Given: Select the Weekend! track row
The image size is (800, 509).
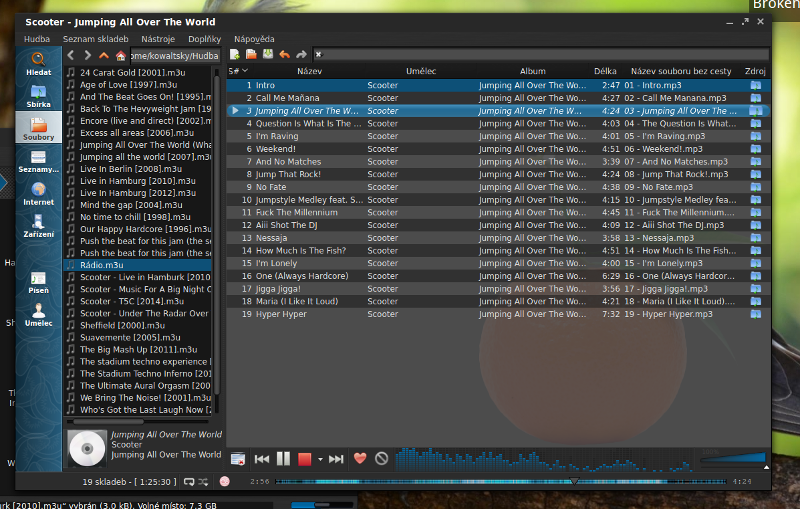Looking at the screenshot, I should [497, 149].
